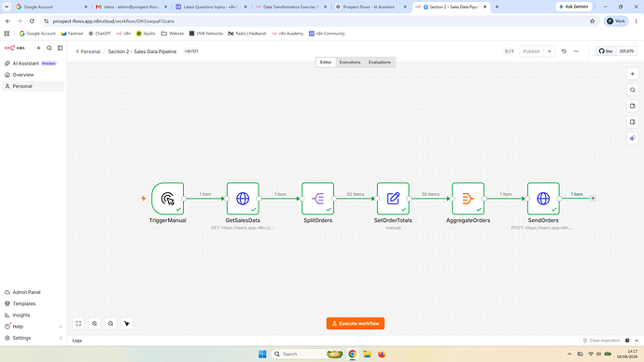Screen dimensions: 644x362
Task: Open the SendOrders HTTP node
Action: click(543, 199)
